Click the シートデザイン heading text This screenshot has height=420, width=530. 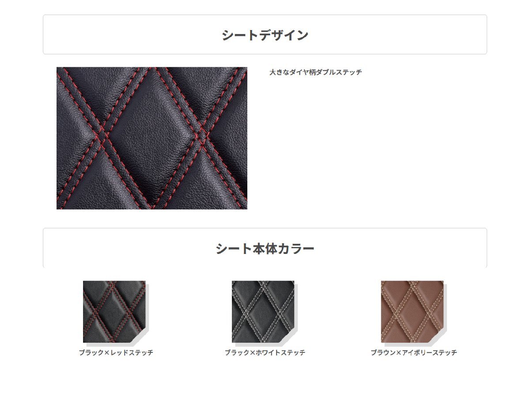[265, 35]
